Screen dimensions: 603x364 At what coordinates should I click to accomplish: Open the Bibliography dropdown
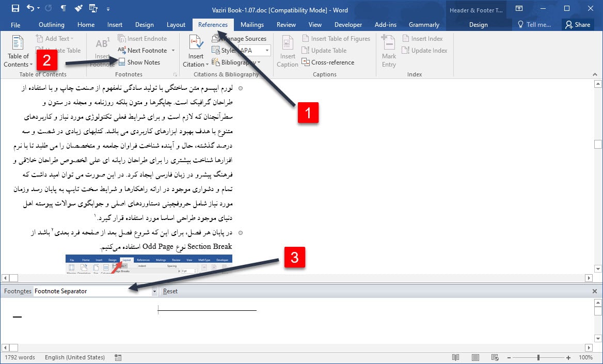click(236, 62)
